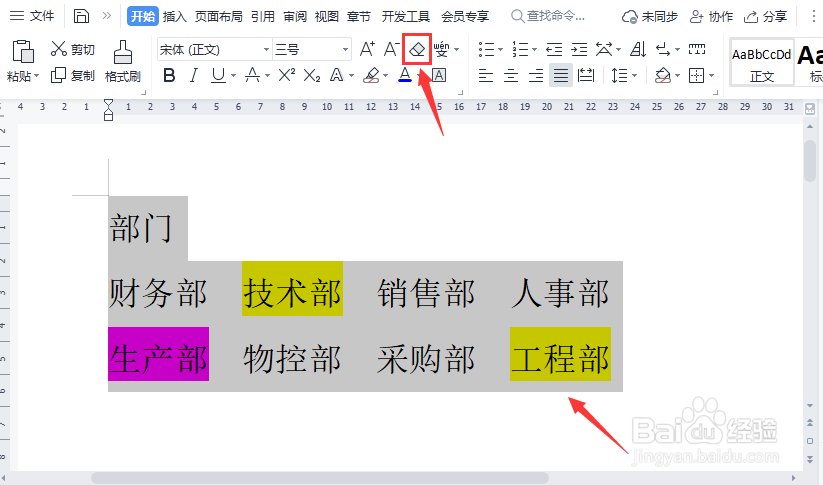Toggle Bold formatting
Image resolution: width=823 pixels, height=485 pixels.
[x=169, y=76]
